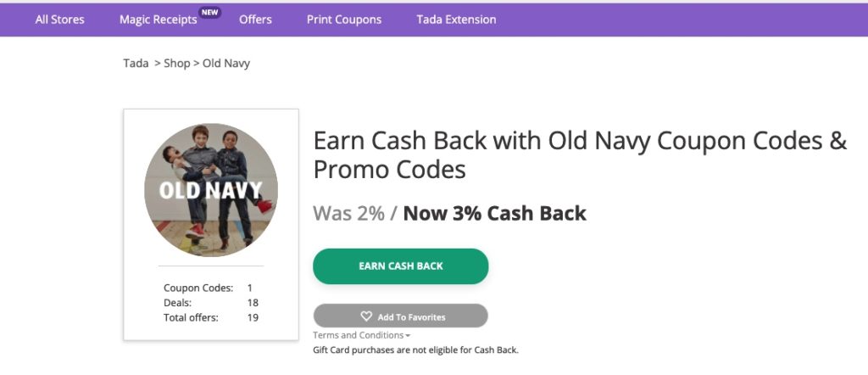868x375 pixels.
Task: Click the heart icon for favorites
Action: pyautogui.click(x=366, y=316)
